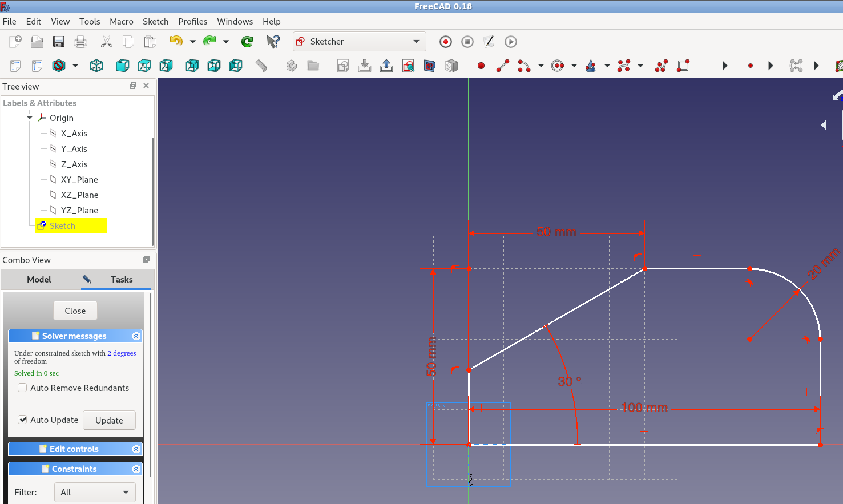The width and height of the screenshot is (843, 504).
Task: Activate the What's This help tool
Action: [273, 42]
